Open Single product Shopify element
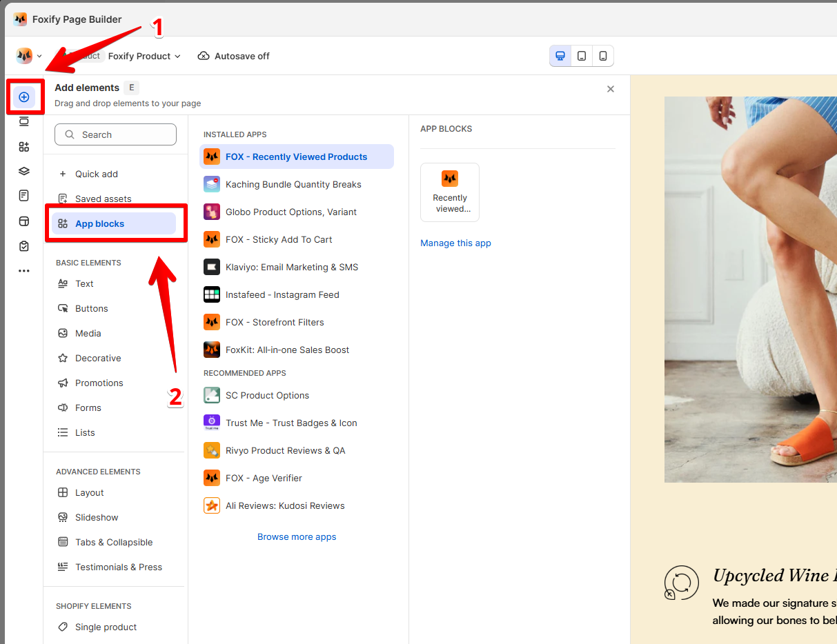The height and width of the screenshot is (644, 837). tap(114, 627)
